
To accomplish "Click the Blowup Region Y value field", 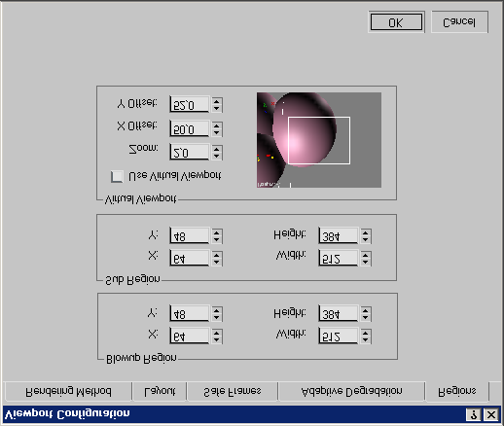I will [x=190, y=313].
